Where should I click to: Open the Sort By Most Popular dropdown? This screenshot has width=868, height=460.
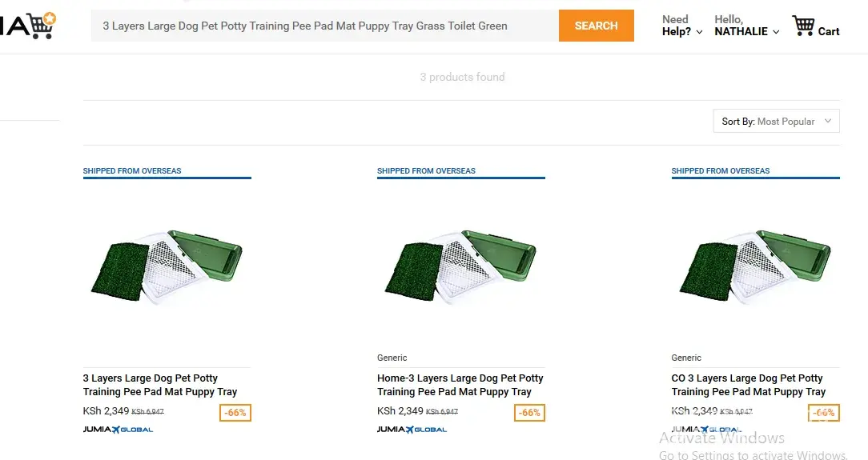[776, 122]
